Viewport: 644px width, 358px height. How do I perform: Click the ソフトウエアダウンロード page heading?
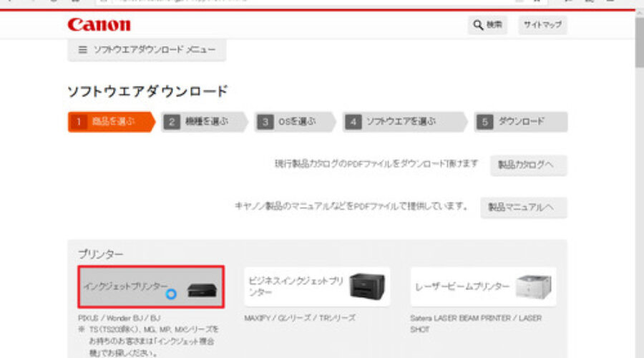click(147, 91)
